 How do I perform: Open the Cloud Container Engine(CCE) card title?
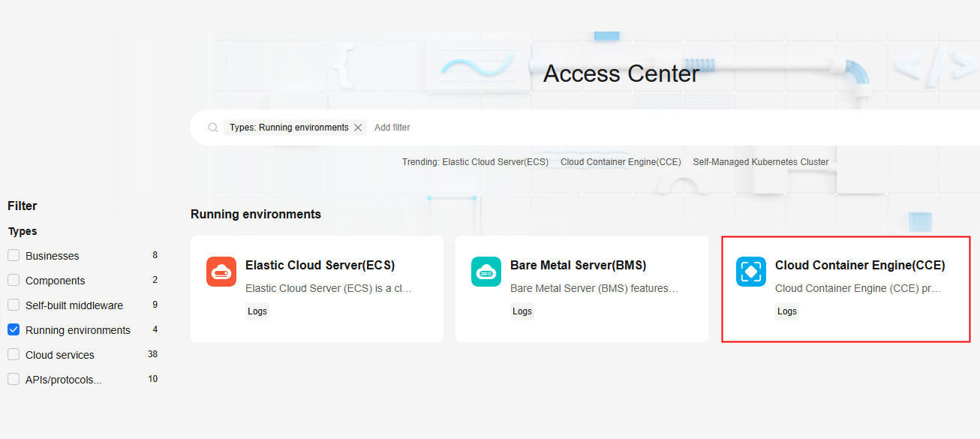pyautogui.click(x=860, y=266)
